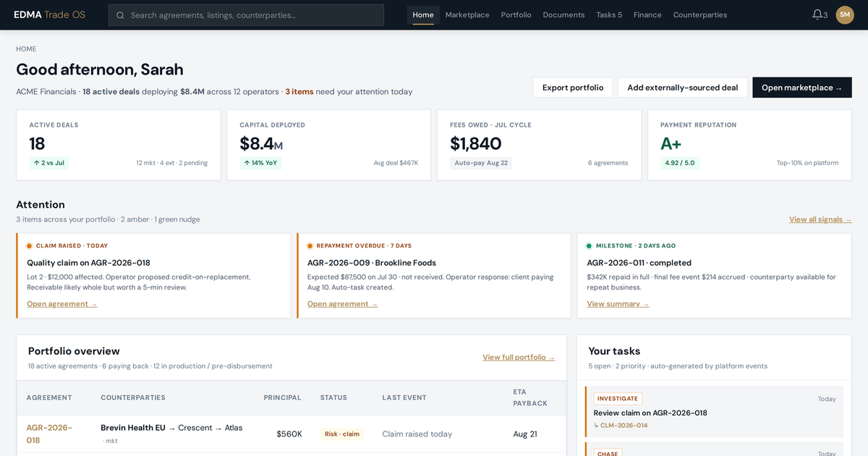The height and width of the screenshot is (456, 868).
Task: Click 3 items attention text in header
Action: [299, 92]
